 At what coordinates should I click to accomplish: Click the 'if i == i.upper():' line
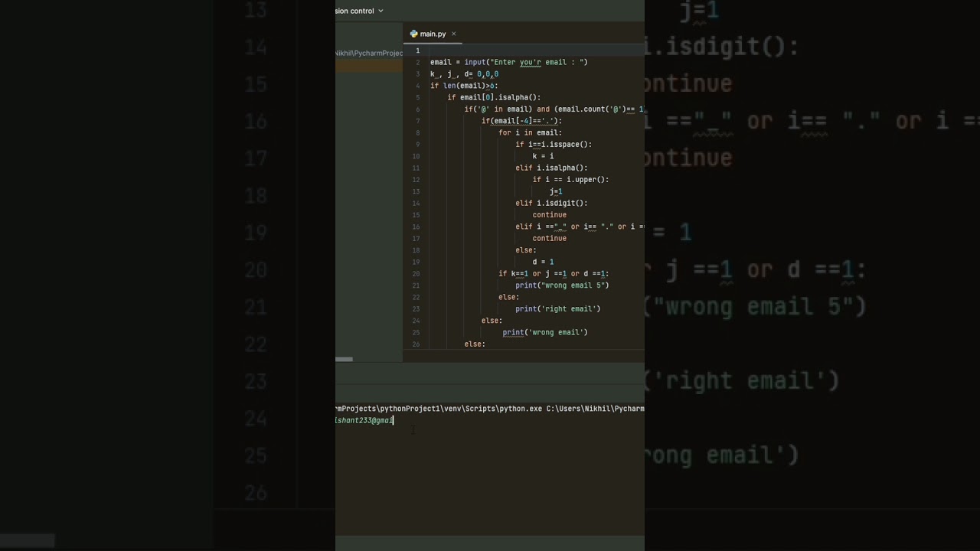pos(570,180)
